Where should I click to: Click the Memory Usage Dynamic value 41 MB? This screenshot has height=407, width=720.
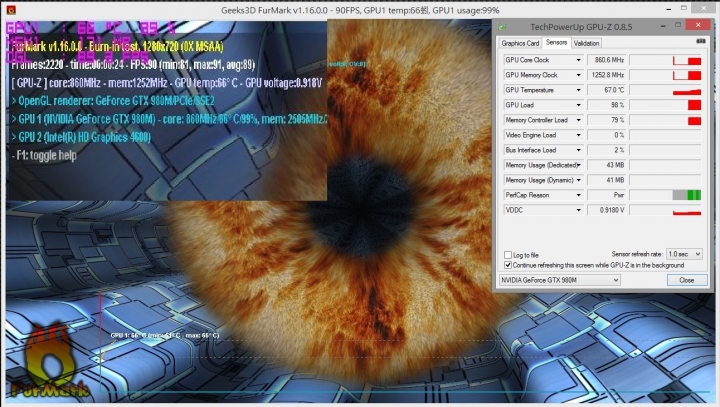(607, 180)
